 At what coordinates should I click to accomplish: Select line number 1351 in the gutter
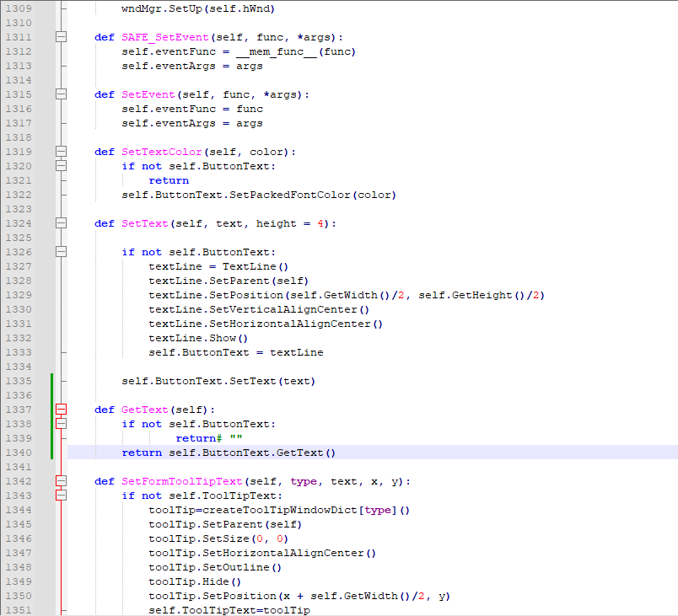(19, 610)
